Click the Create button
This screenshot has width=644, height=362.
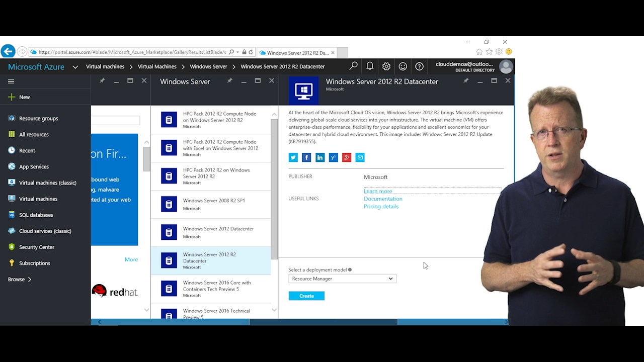306,296
